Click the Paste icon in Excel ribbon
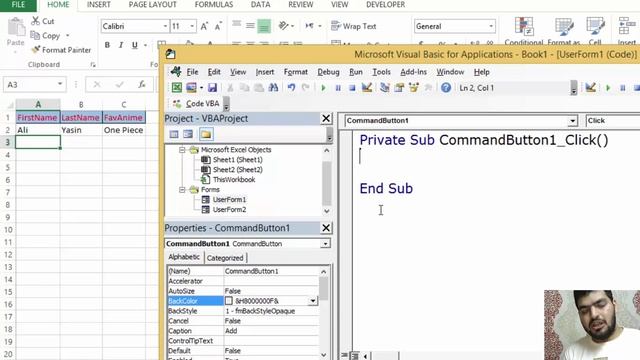 [x=16, y=27]
